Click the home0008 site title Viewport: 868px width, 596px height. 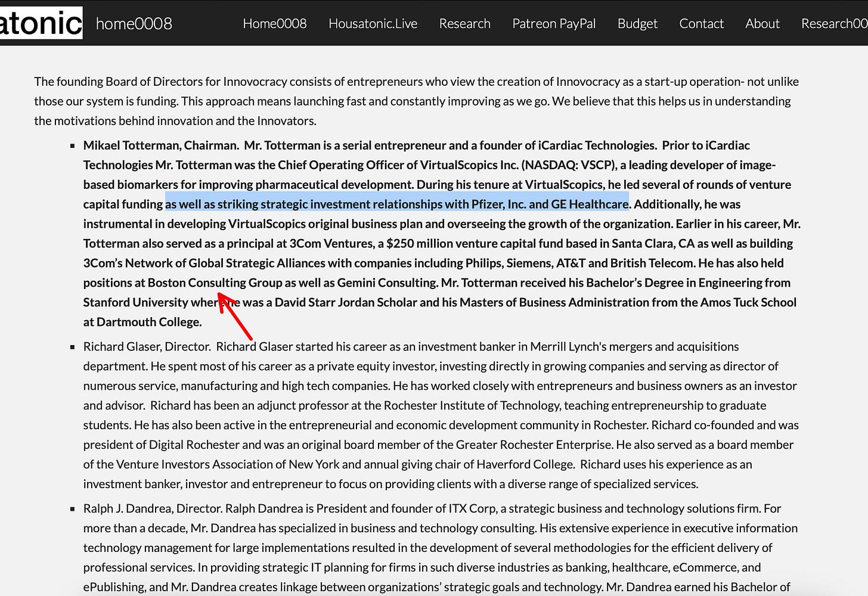click(x=134, y=23)
